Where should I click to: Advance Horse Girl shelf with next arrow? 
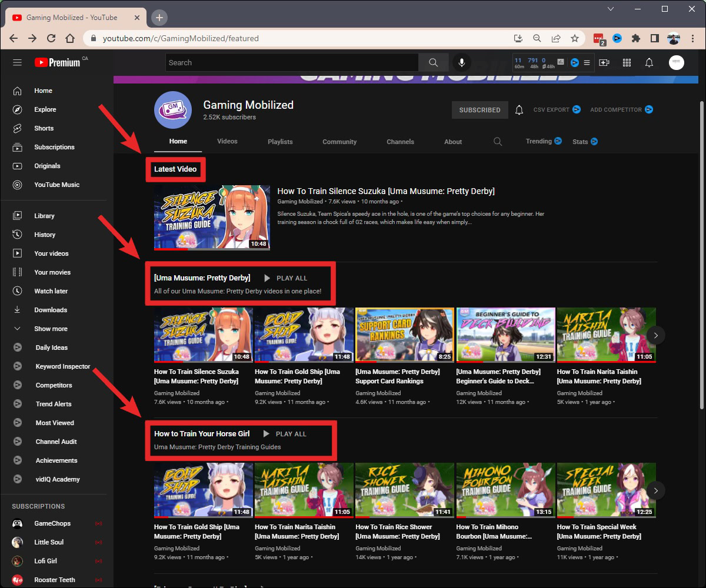655,490
